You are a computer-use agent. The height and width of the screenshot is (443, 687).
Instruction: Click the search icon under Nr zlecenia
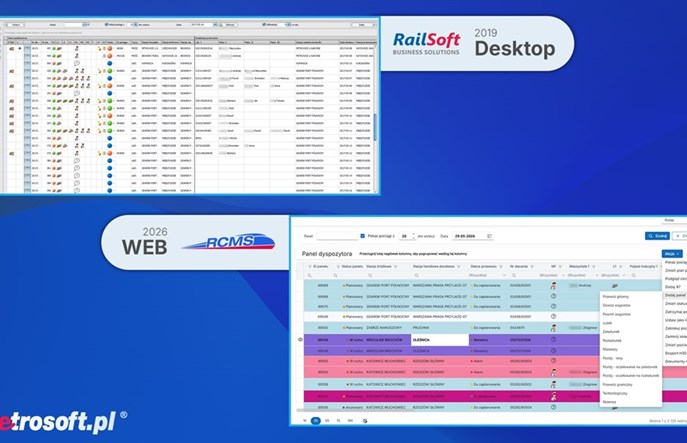(x=513, y=276)
